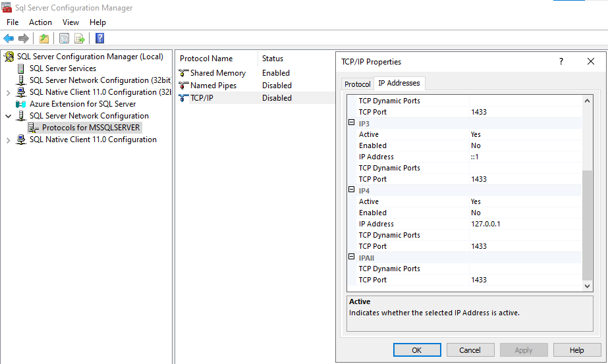This screenshot has width=608, height=364.
Task: Open the Action menu
Action: (40, 22)
